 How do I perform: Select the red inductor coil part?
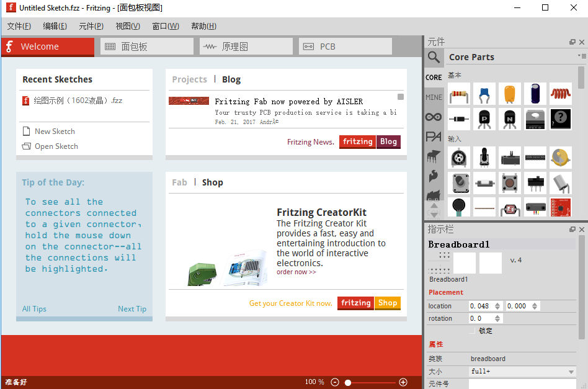coord(561,94)
